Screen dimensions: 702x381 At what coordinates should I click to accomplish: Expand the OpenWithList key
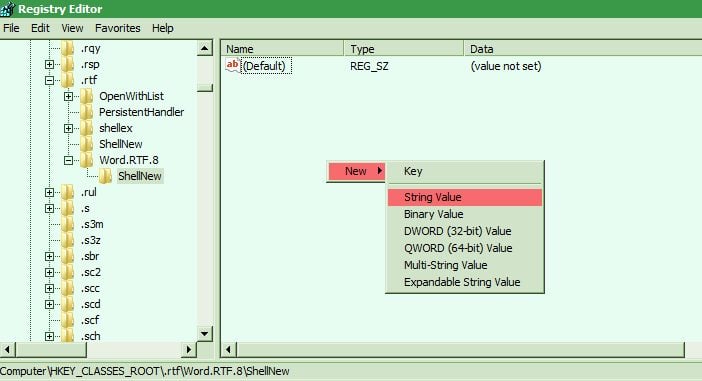[68, 96]
